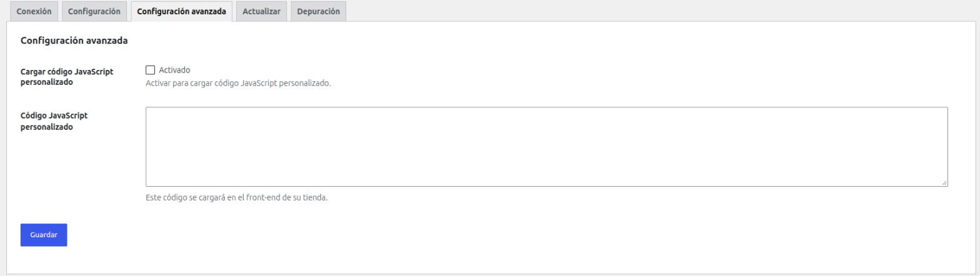Click the Cargar código JavaScript personalizado label
The width and height of the screenshot is (980, 276).
(x=67, y=77)
